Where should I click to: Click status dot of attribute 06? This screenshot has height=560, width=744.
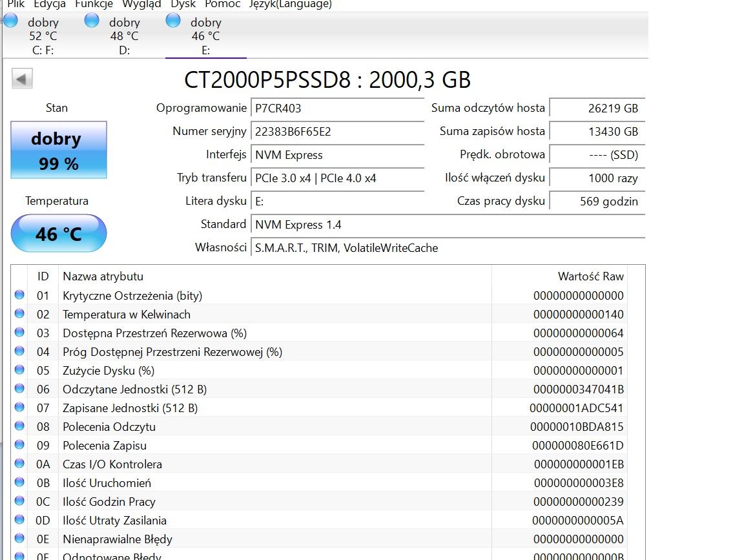[x=19, y=388]
